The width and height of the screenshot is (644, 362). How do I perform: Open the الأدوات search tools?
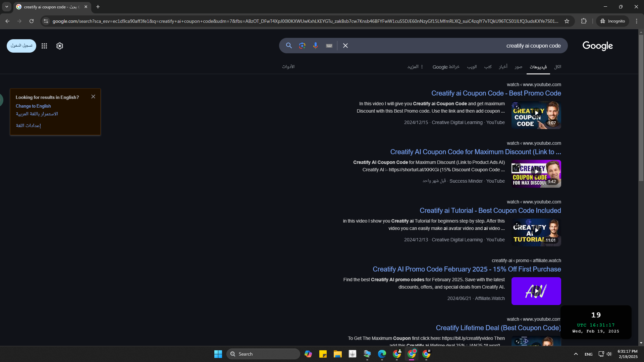[288, 67]
